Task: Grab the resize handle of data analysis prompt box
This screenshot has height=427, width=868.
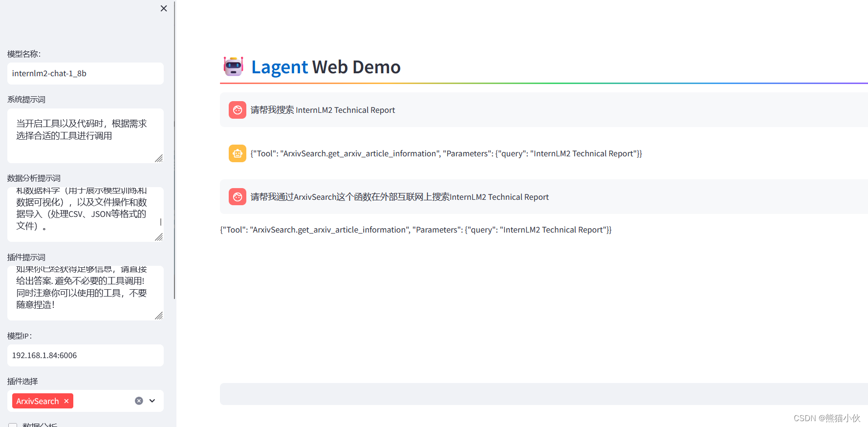Action: point(159,237)
